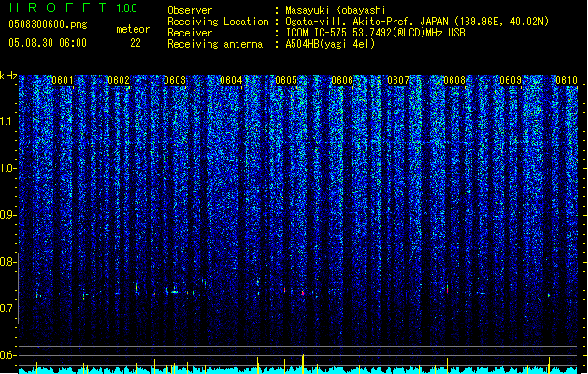Click the A504HB(yagi 4el) antenna text
Viewport: 588px width, 374px height.
pos(330,44)
